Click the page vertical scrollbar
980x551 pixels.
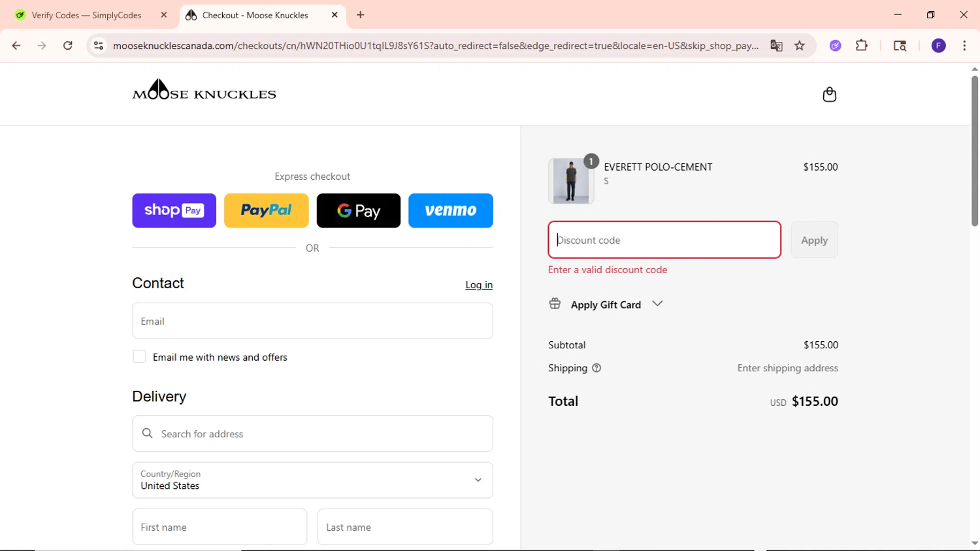(x=974, y=150)
